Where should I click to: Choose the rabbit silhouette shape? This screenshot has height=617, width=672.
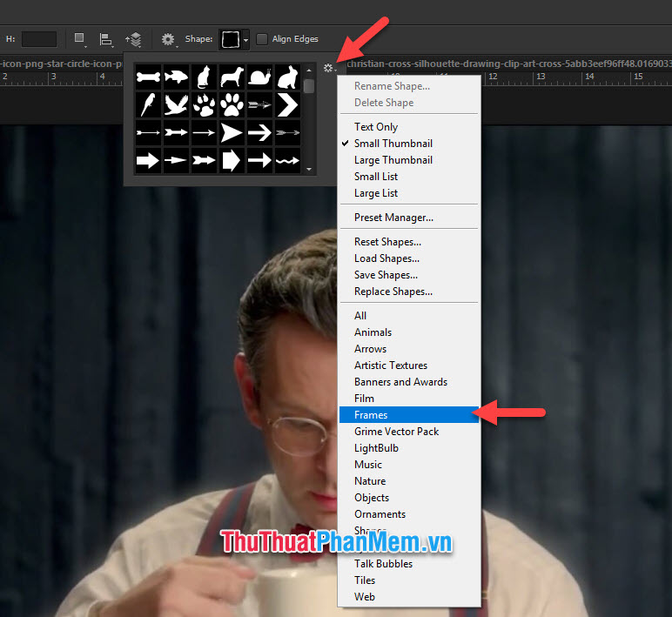[x=287, y=77]
